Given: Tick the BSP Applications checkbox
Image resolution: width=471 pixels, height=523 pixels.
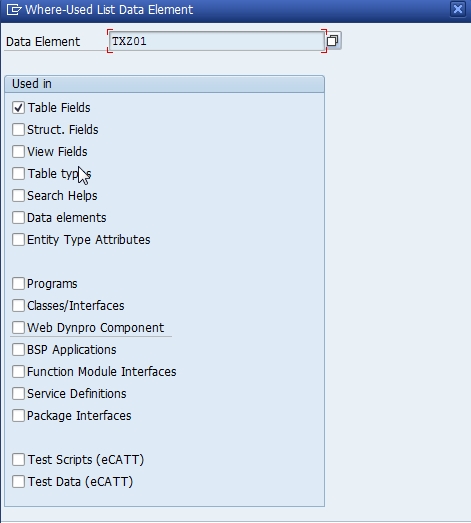Looking at the screenshot, I should tap(18, 350).
